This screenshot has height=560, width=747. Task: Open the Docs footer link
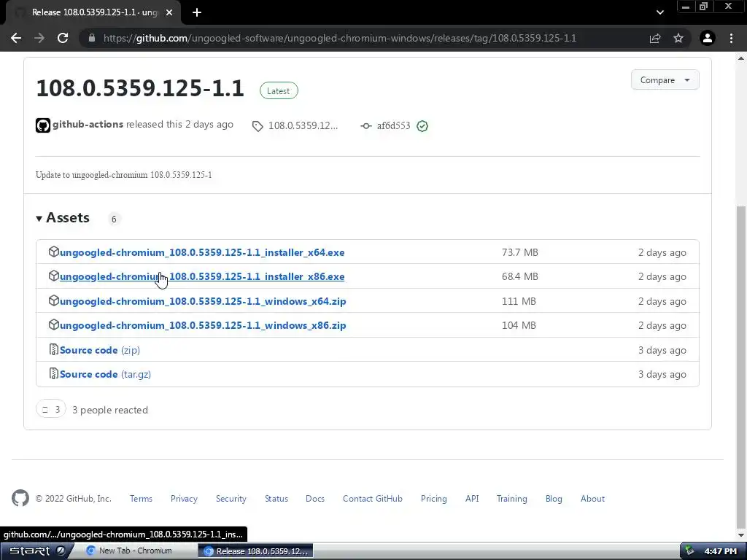pos(315,499)
